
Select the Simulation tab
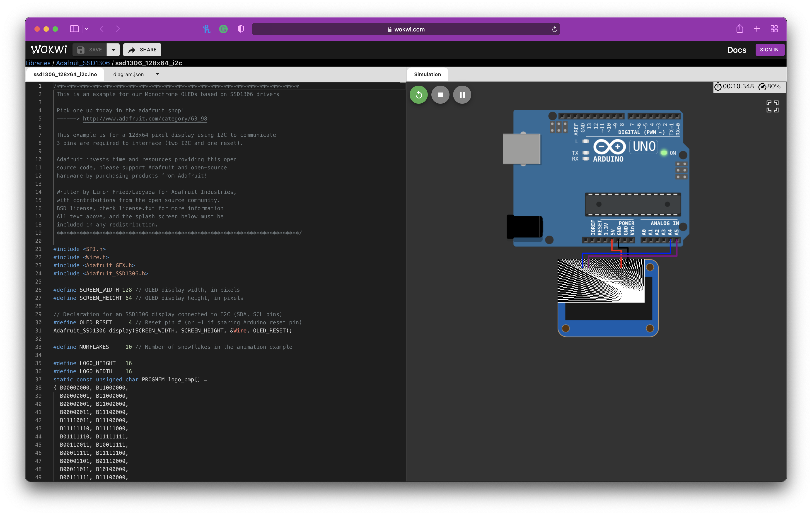[427, 74]
